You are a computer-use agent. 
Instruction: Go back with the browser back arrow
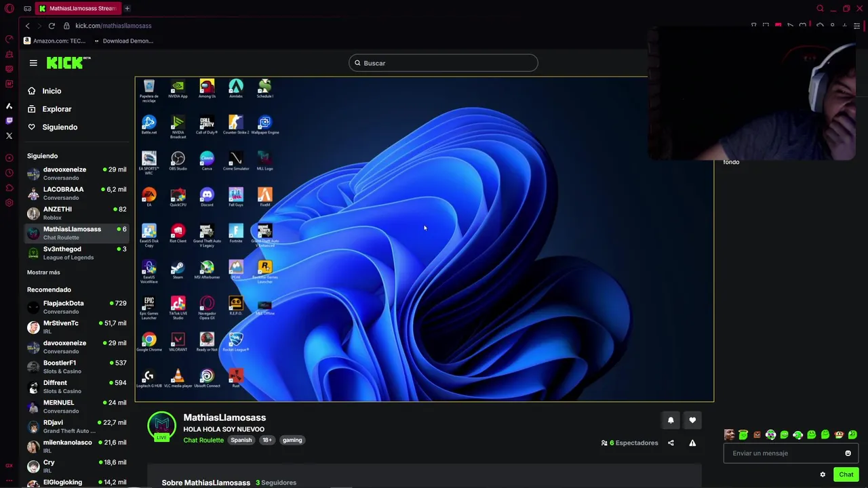point(27,26)
